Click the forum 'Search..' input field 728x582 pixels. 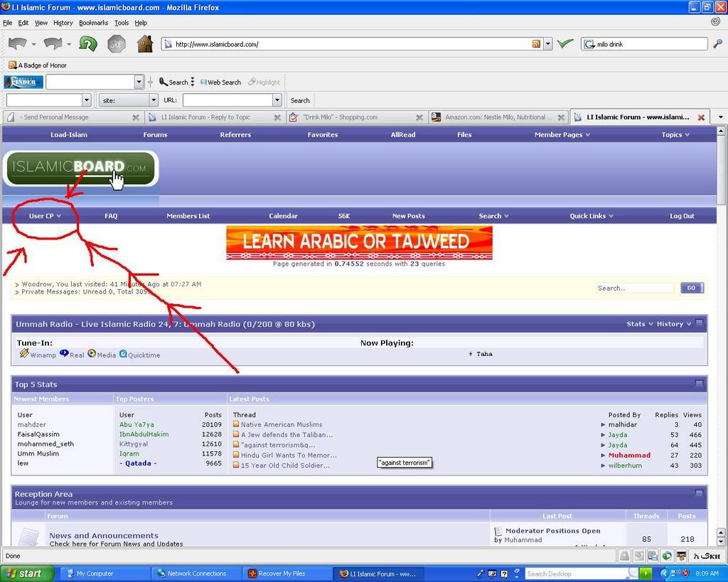[635, 288]
